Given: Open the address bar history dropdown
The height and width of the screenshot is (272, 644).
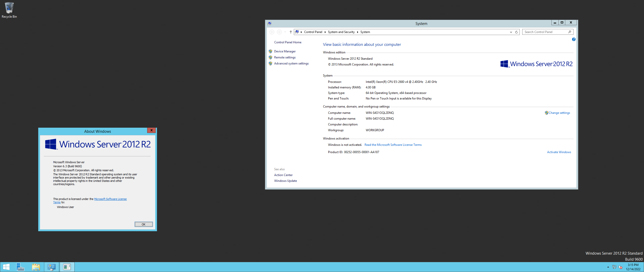Looking at the screenshot, I should point(511,32).
